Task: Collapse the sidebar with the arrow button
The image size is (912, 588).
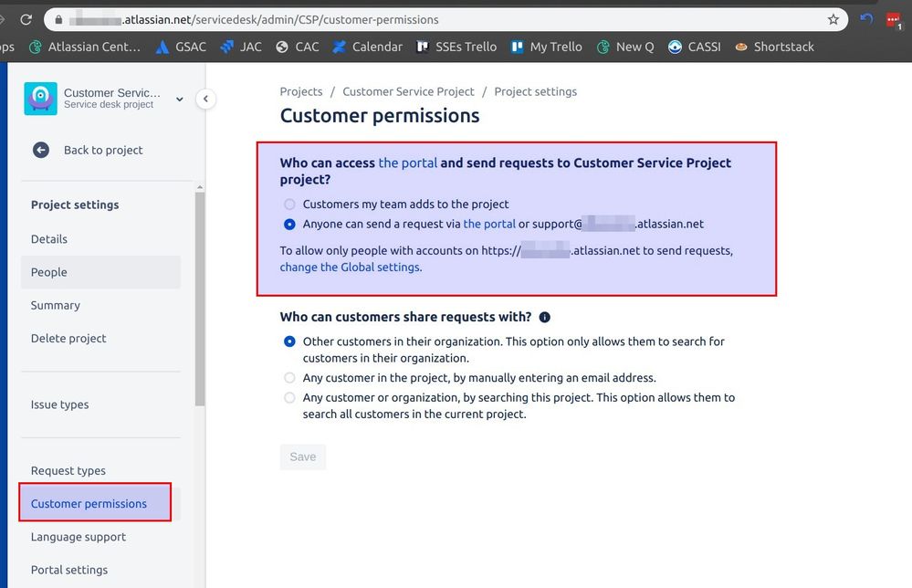Action: coord(205,99)
